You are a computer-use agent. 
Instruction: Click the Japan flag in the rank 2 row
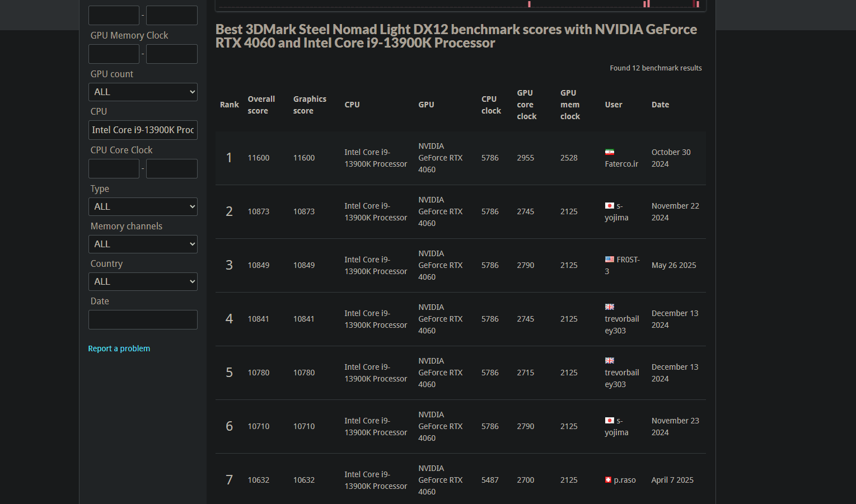610,206
